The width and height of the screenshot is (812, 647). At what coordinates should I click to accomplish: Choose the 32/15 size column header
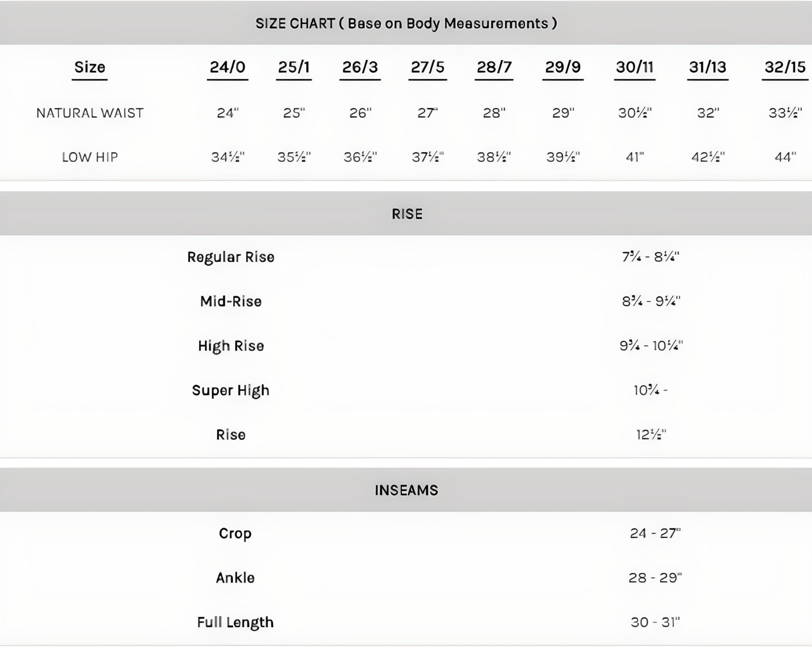point(785,67)
